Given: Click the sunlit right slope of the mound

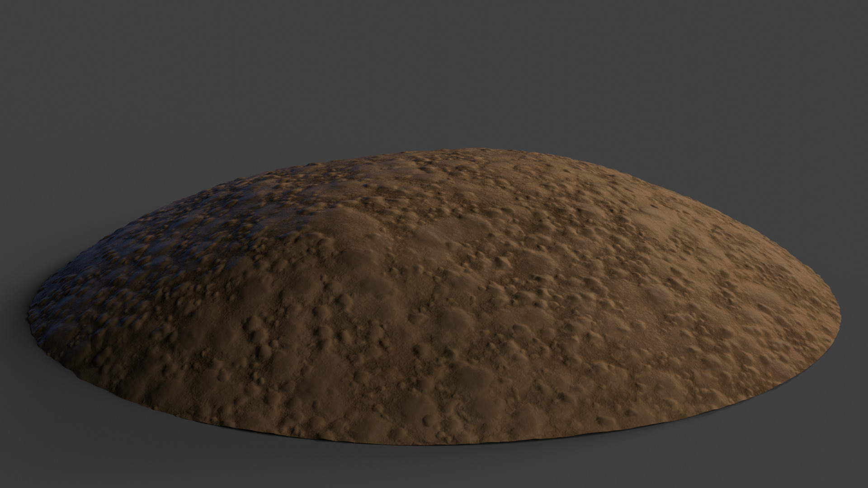Looking at the screenshot, I should (x=678, y=280).
